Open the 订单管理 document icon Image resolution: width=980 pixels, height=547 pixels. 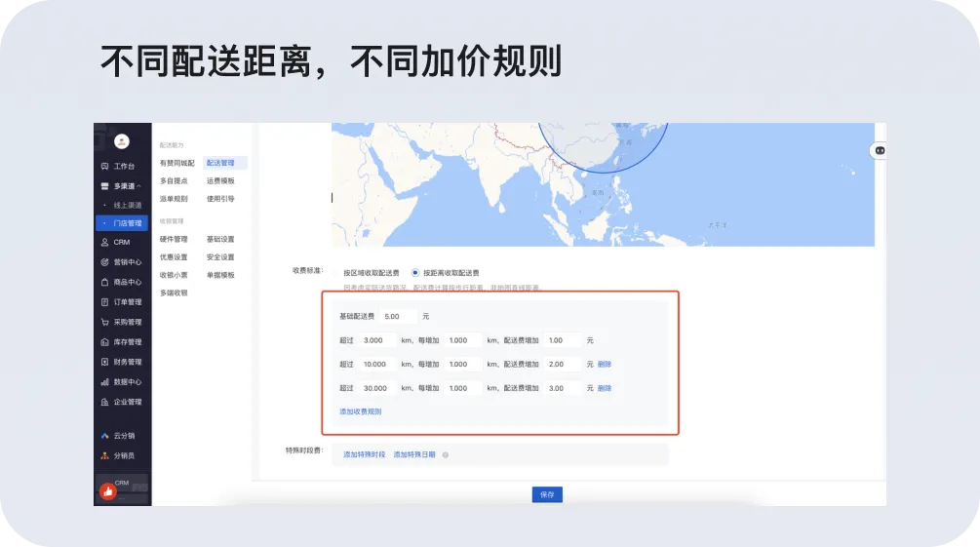(104, 302)
